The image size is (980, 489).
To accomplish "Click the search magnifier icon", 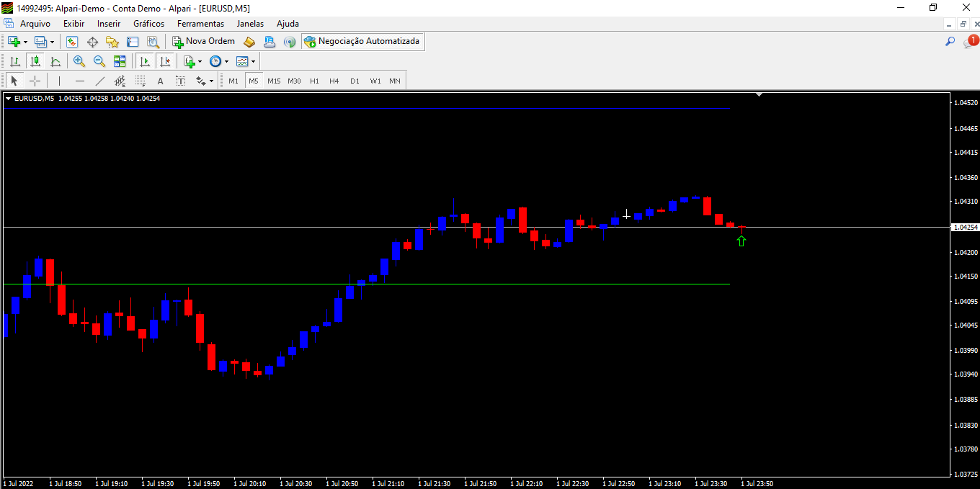I will (950, 42).
